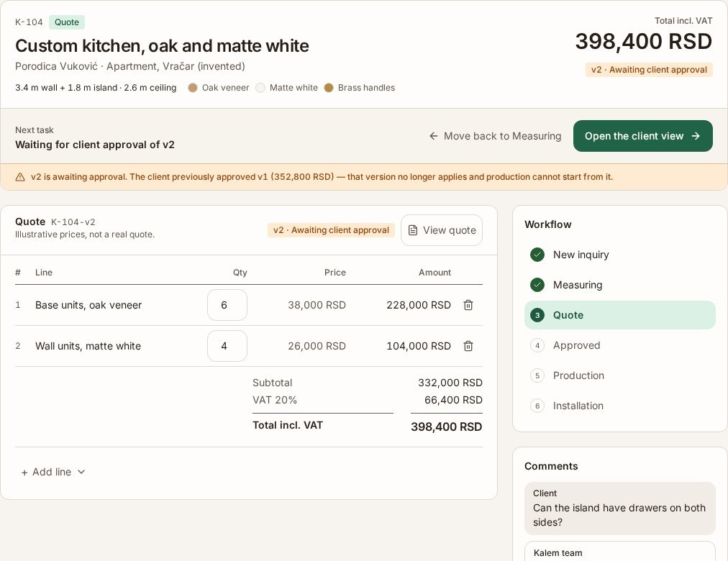The height and width of the screenshot is (561, 728).
Task: Click the green checkmark beside Measuring
Action: click(x=537, y=285)
